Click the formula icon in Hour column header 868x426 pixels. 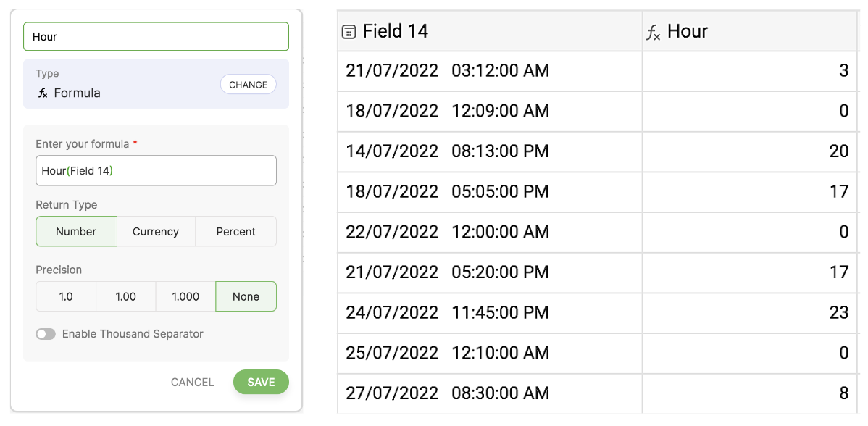click(x=653, y=32)
